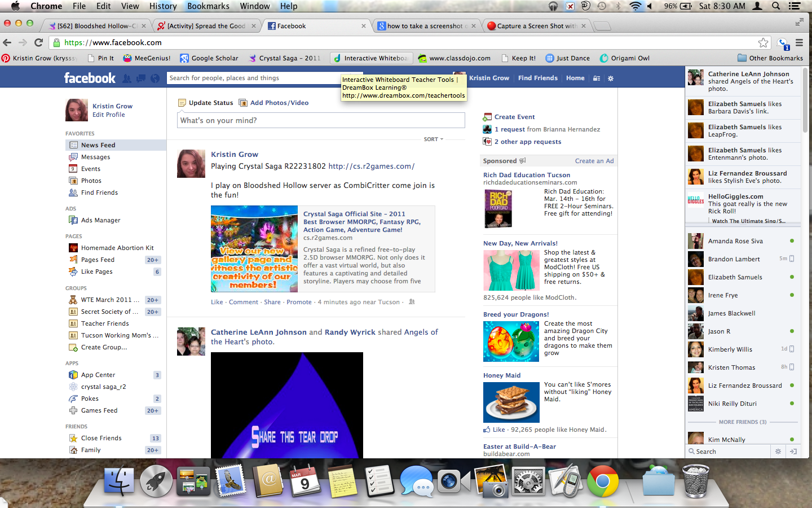Viewport: 812px width, 508px height.
Task: Like the Crystal Saga post
Action: point(217,302)
